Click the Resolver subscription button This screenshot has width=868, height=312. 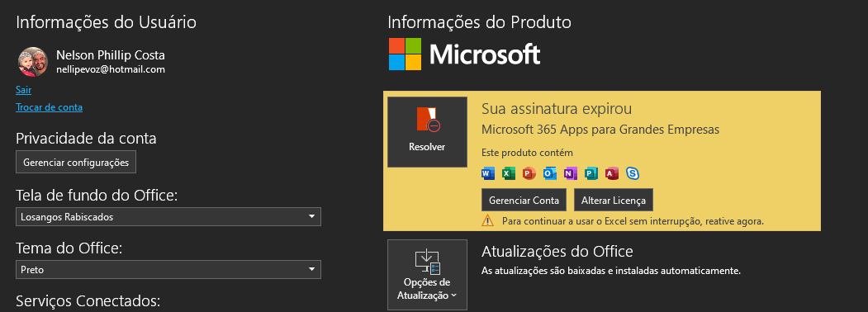point(427,132)
